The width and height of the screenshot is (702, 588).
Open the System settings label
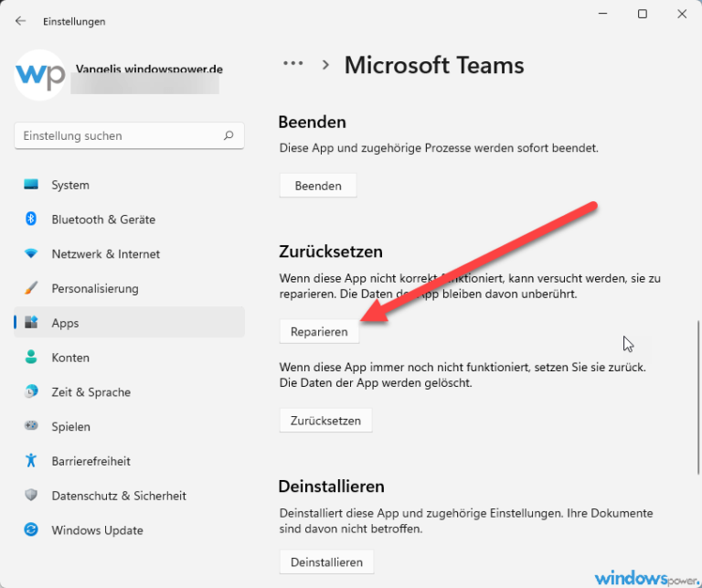pyautogui.click(x=70, y=185)
